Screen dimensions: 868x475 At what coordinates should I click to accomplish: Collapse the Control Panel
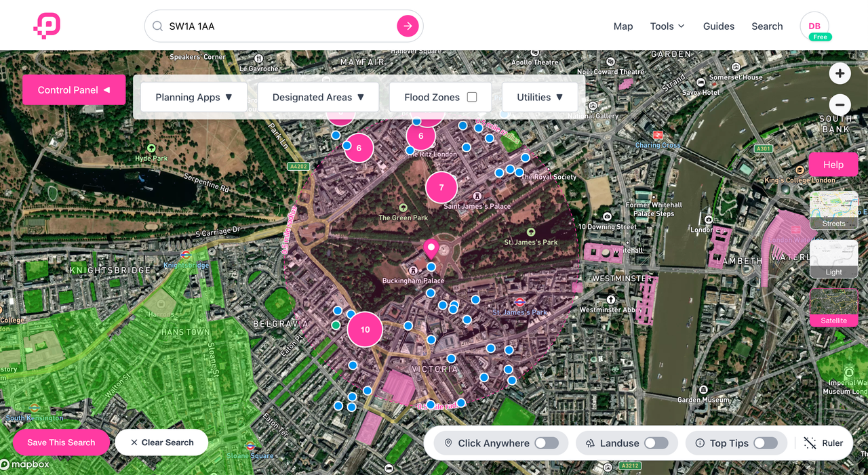point(74,90)
